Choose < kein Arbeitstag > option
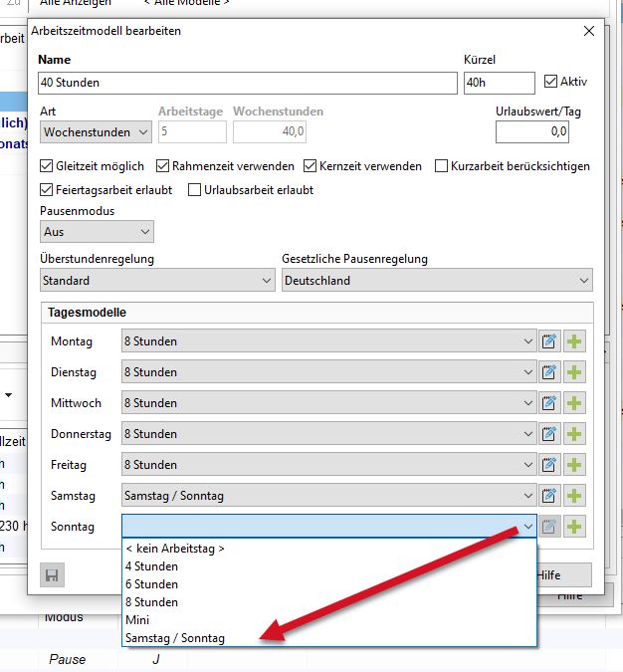Image resolution: width=623 pixels, height=672 pixels. point(175,549)
